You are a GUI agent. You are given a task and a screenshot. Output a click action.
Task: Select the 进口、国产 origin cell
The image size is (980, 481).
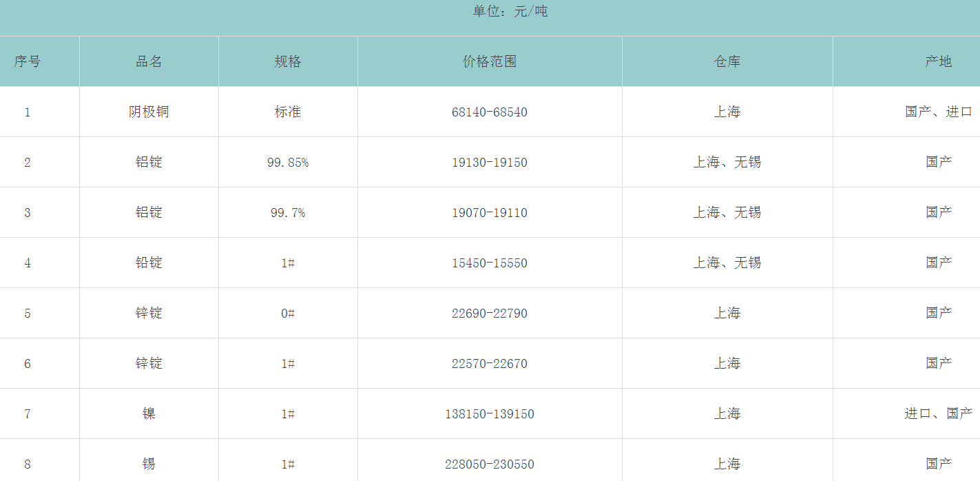tap(938, 413)
